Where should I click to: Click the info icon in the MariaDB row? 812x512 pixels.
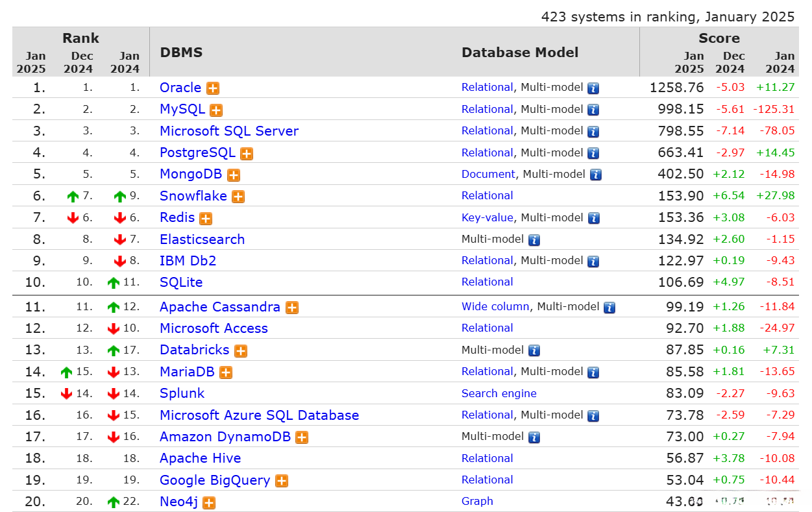tap(593, 372)
